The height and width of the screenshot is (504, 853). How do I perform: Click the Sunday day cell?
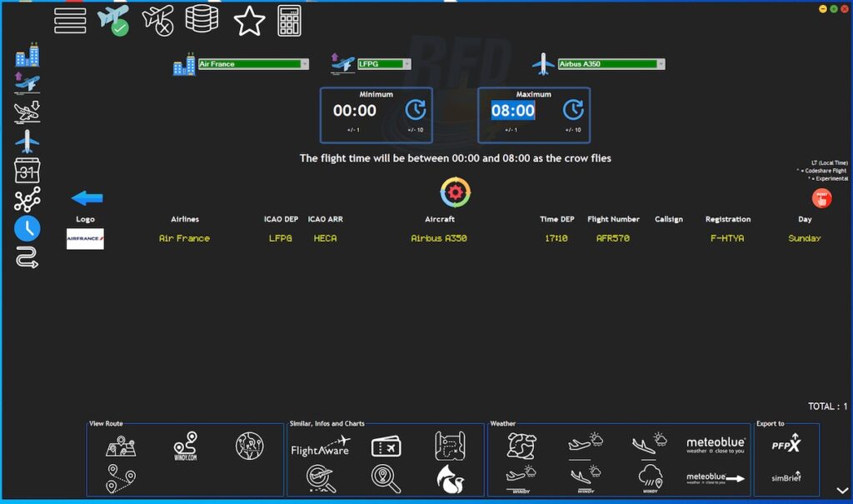(805, 238)
